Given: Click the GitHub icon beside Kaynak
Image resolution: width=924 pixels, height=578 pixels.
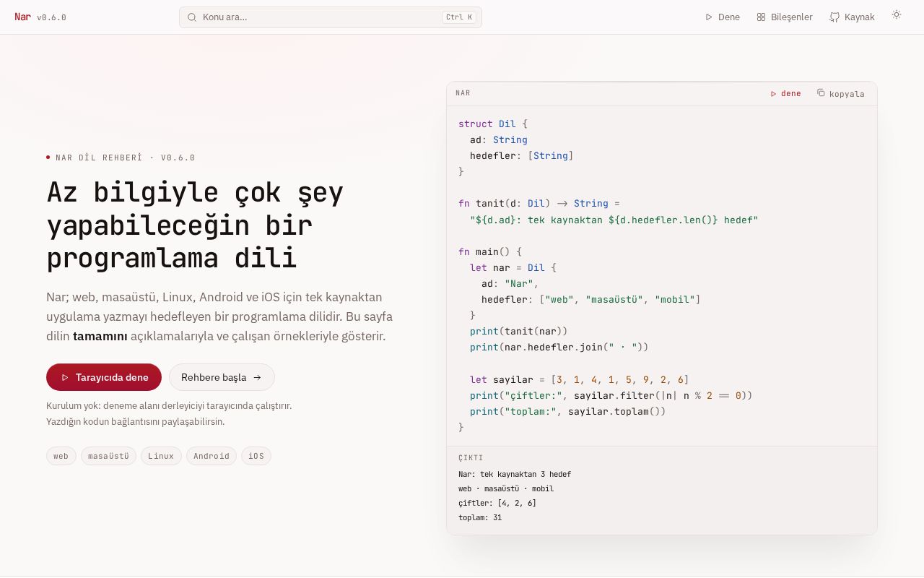Looking at the screenshot, I should pos(834,17).
